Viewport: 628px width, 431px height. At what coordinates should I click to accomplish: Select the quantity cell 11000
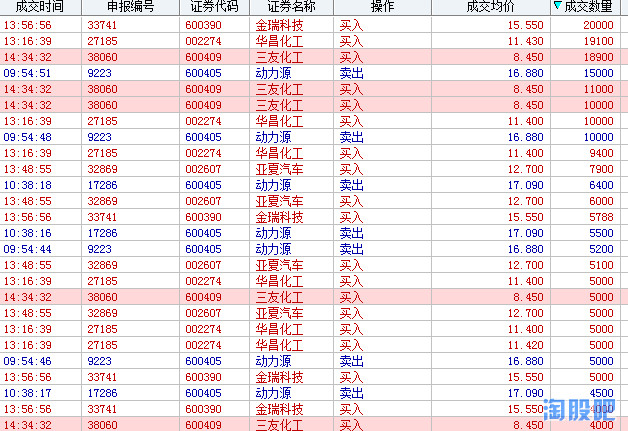point(598,89)
